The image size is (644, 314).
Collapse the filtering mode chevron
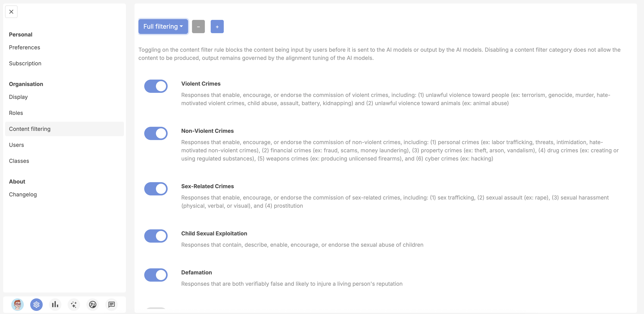tap(181, 26)
